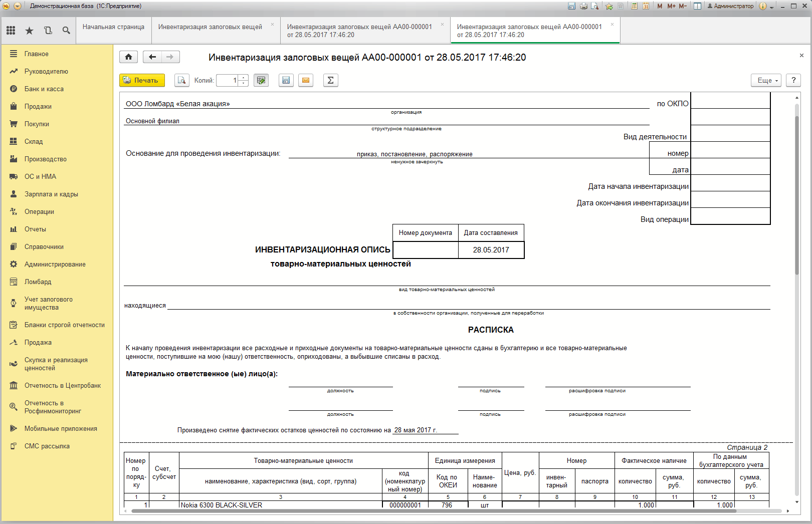Viewport: 812px width, 524px height.
Task: Open the 1C main menu dropdown arrow
Action: (18, 6)
